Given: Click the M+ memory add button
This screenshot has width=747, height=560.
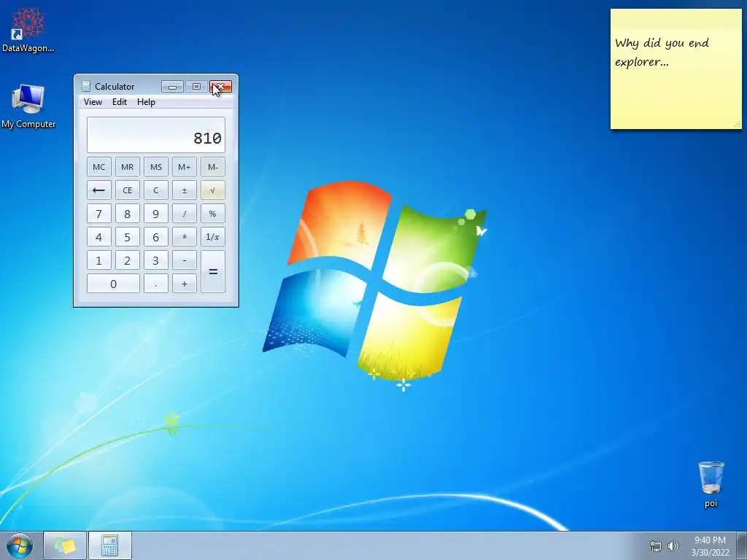Looking at the screenshot, I should pos(185,167).
